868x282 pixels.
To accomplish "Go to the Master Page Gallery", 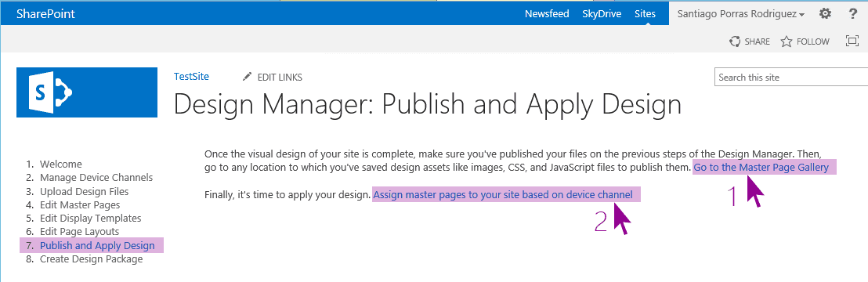I will point(761,168).
